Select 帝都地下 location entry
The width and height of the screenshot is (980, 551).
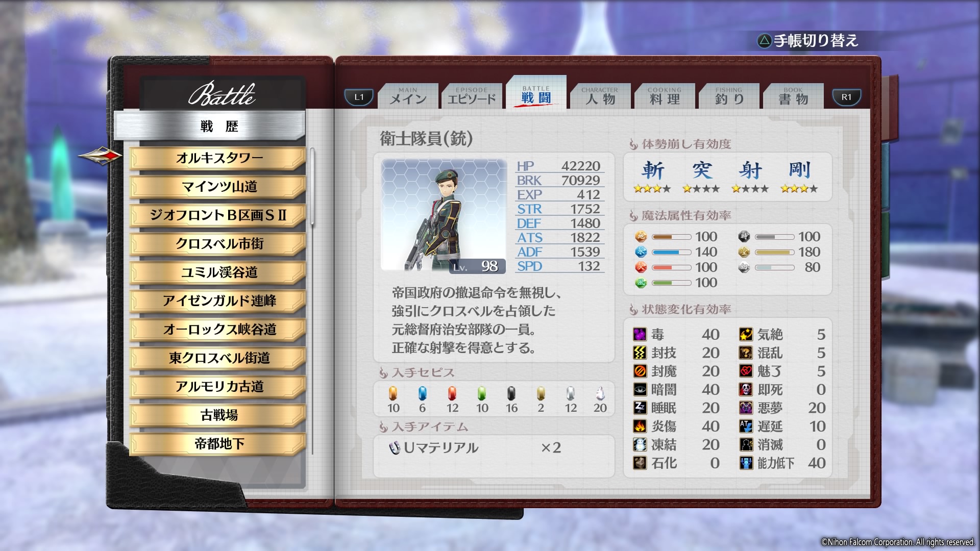pos(219,444)
